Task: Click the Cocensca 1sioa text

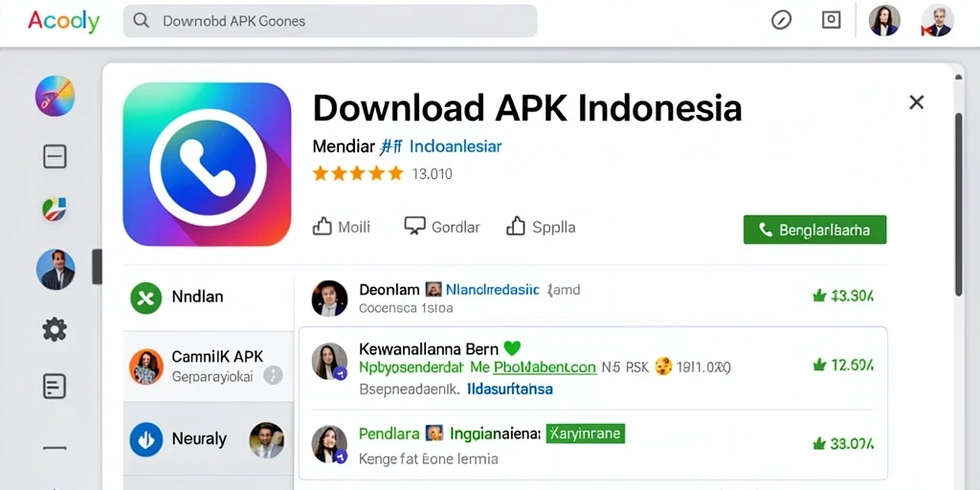Action: 406,308
